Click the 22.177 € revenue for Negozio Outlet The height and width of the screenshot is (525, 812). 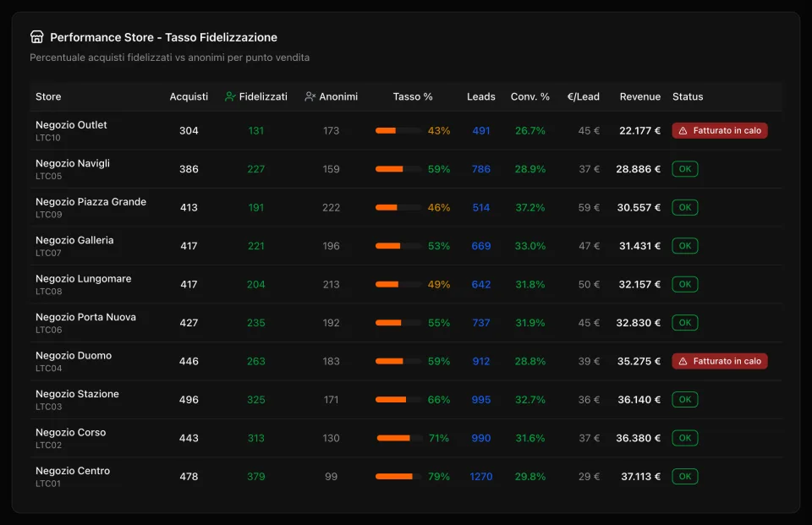pyautogui.click(x=640, y=130)
